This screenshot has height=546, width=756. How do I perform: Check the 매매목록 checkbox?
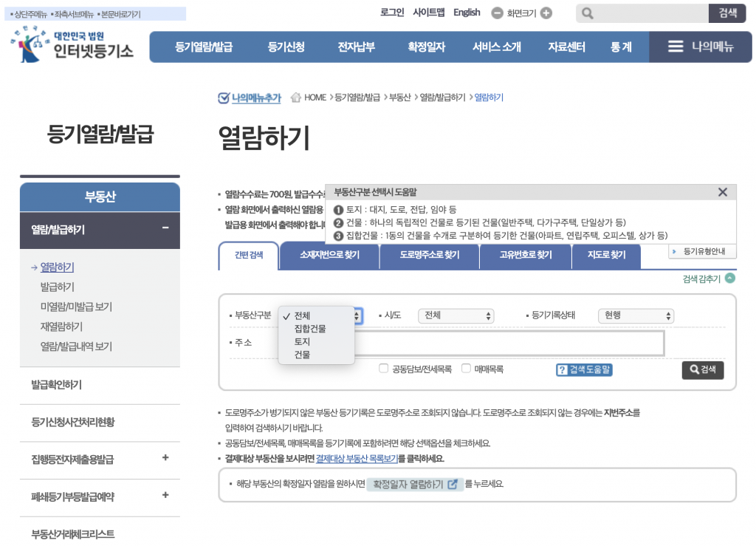[x=467, y=369]
